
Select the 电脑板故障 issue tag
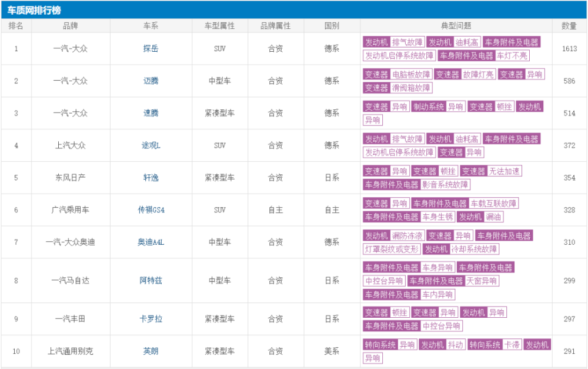[x=411, y=74]
